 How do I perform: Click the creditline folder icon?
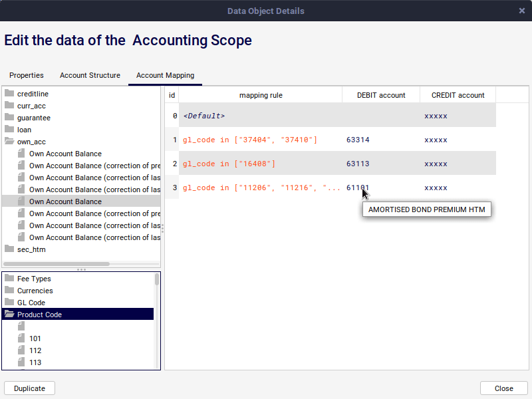pyautogui.click(x=9, y=94)
